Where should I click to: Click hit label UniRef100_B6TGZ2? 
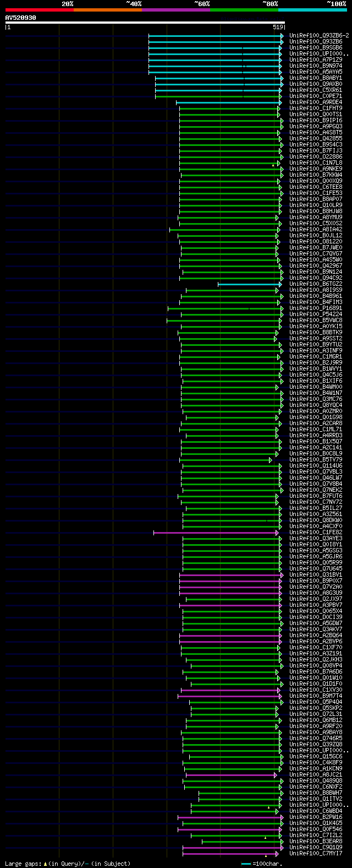(x=316, y=284)
